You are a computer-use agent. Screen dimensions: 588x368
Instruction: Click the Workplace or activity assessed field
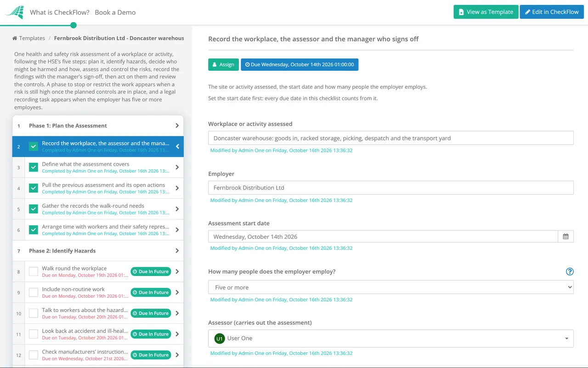pyautogui.click(x=391, y=138)
